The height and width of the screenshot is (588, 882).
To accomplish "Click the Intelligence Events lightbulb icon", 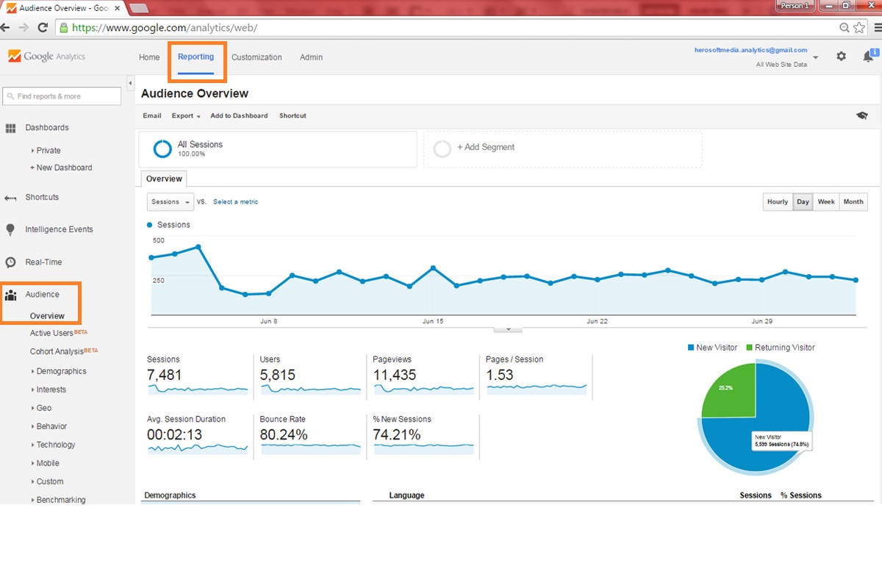I will 10,229.
